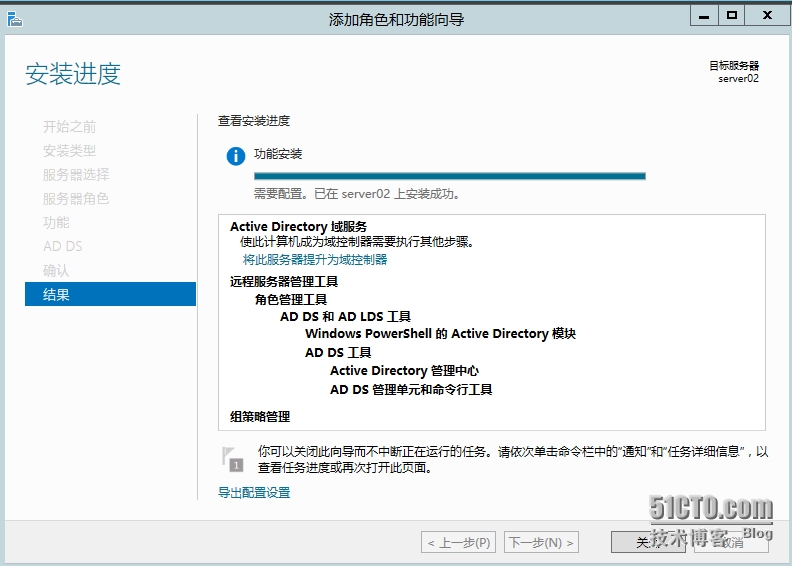Click the installation progress bar

[450, 176]
